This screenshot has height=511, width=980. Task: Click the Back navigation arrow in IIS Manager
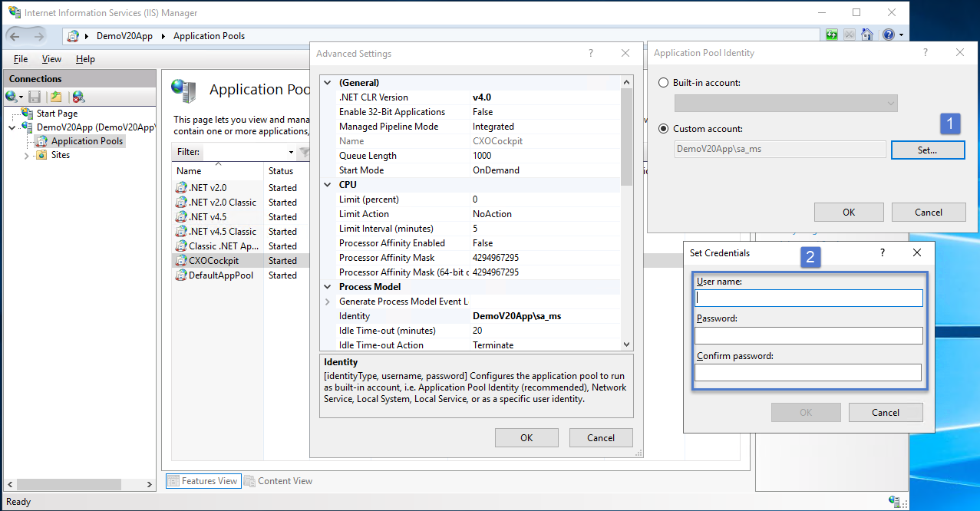[x=15, y=36]
